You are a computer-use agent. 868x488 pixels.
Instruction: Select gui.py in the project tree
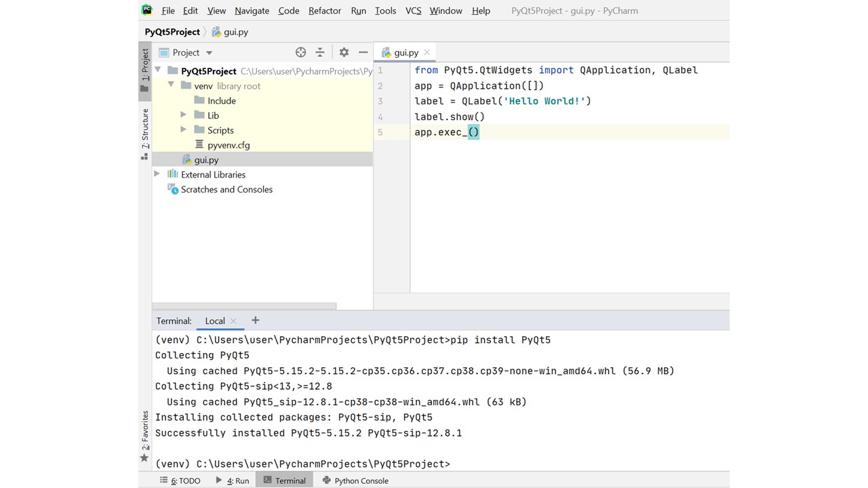206,160
